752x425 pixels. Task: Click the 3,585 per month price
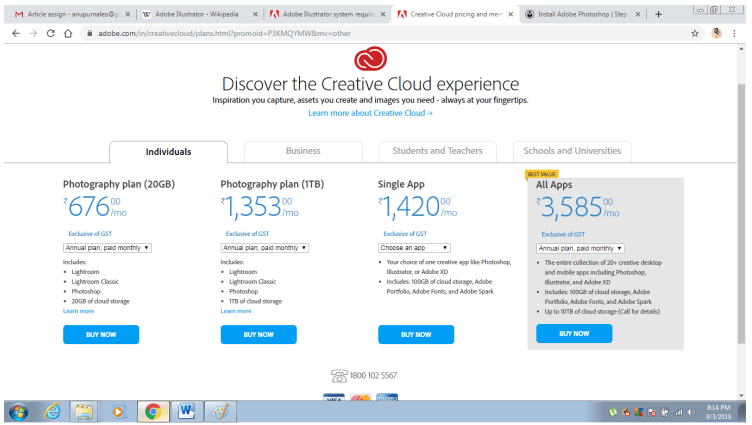coord(578,207)
